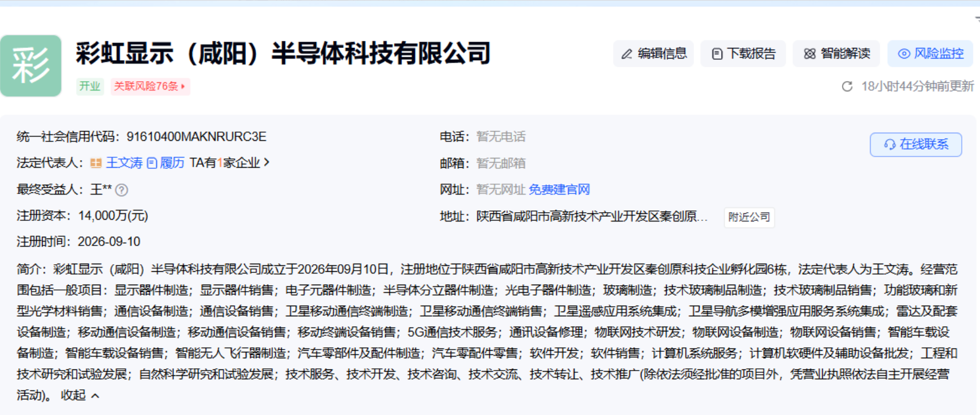Click beneficiary name 王**

(101, 189)
